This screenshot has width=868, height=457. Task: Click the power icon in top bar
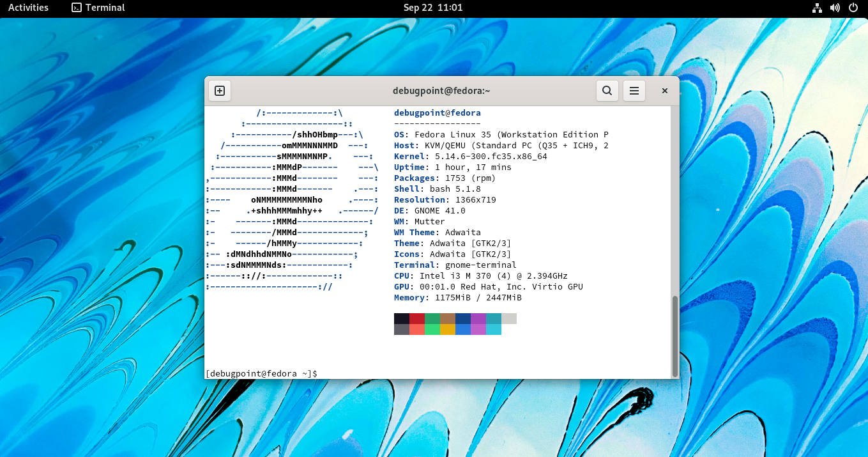(x=853, y=8)
